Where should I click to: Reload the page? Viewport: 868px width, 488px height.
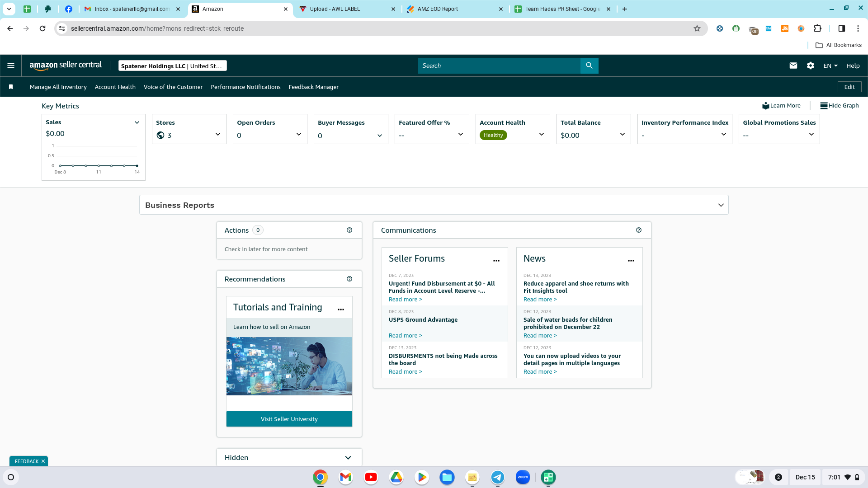[42, 28]
